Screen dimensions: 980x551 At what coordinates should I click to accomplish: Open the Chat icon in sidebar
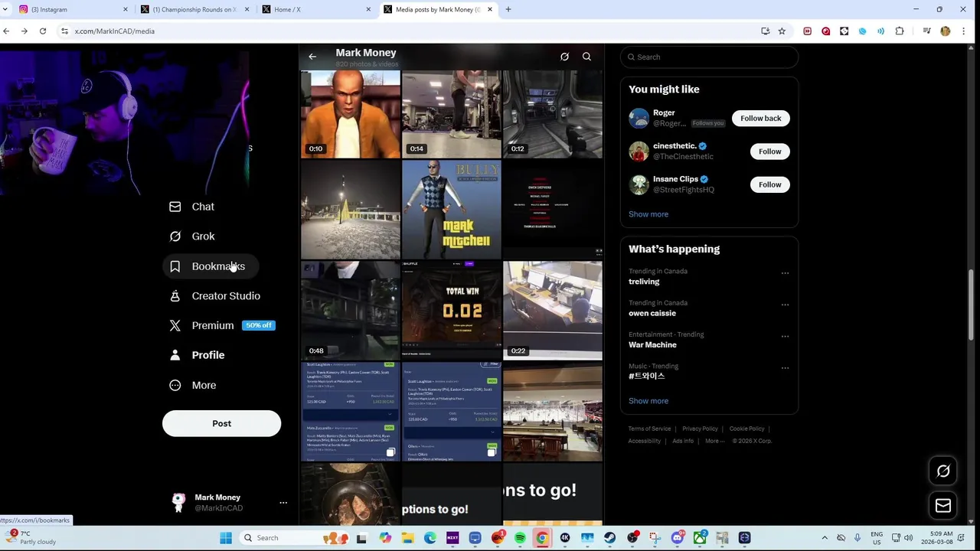(175, 207)
